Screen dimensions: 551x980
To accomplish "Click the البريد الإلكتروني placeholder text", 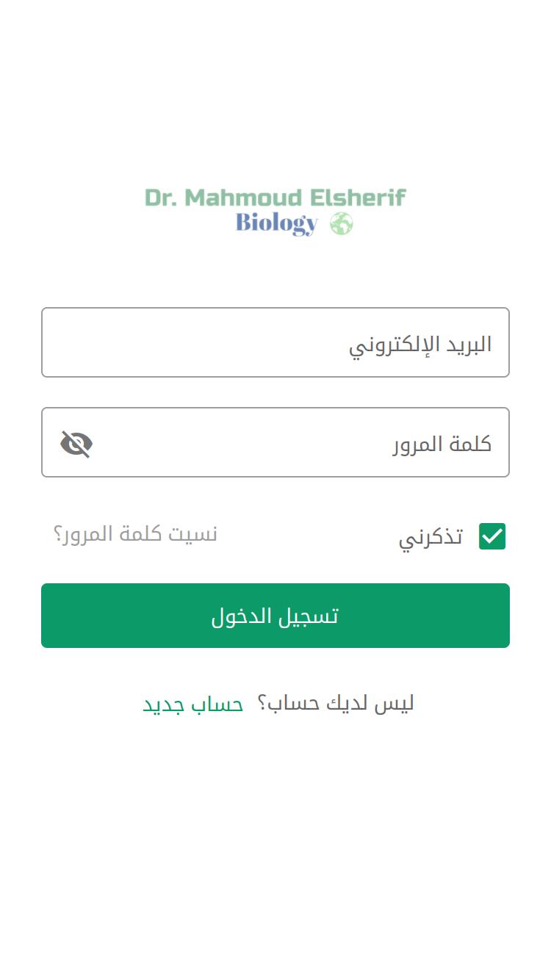I will coord(420,344).
